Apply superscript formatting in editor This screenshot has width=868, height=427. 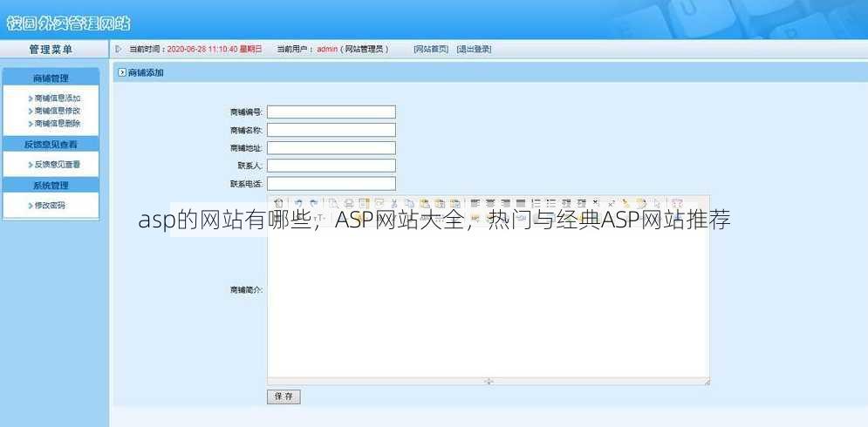(612, 204)
